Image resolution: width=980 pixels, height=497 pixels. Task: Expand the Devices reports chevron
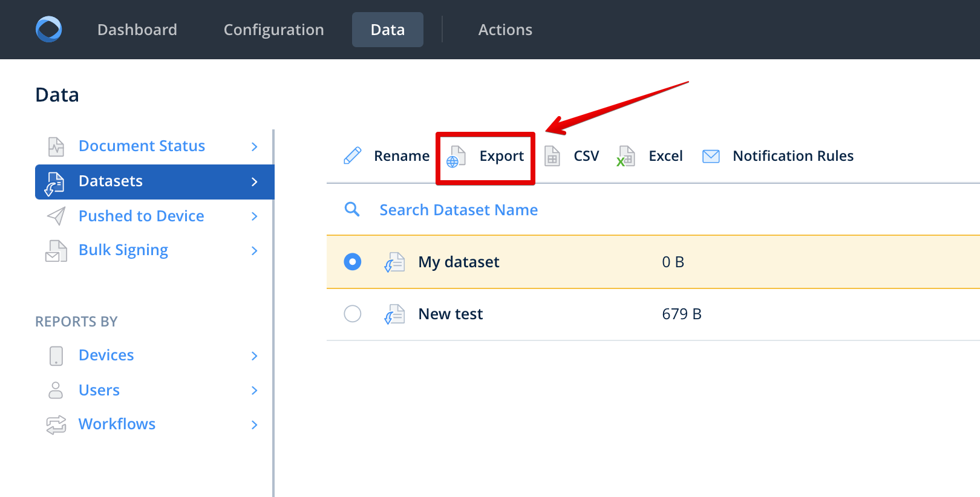click(x=255, y=356)
